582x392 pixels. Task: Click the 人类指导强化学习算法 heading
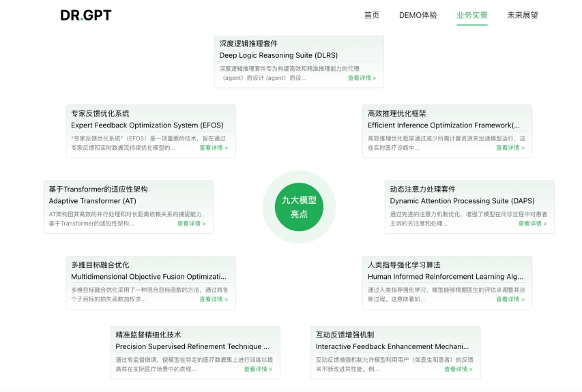click(x=404, y=265)
